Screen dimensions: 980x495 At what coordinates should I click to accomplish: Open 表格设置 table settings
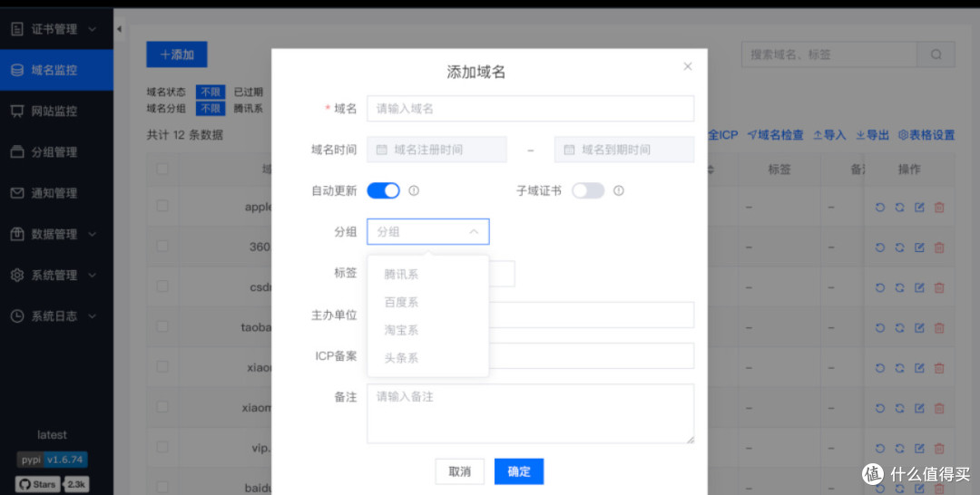click(x=926, y=135)
